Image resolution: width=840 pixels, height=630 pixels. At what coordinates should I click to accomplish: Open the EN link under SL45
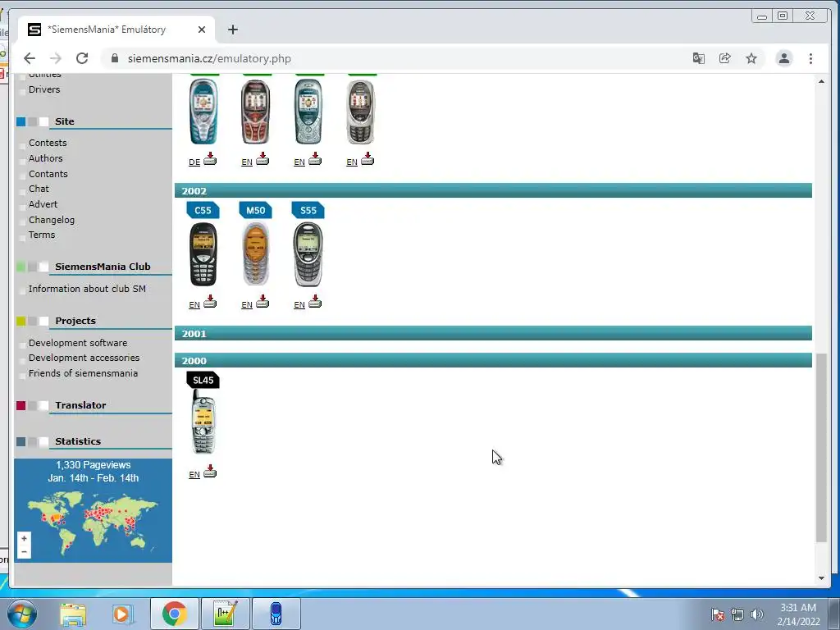[194, 475]
